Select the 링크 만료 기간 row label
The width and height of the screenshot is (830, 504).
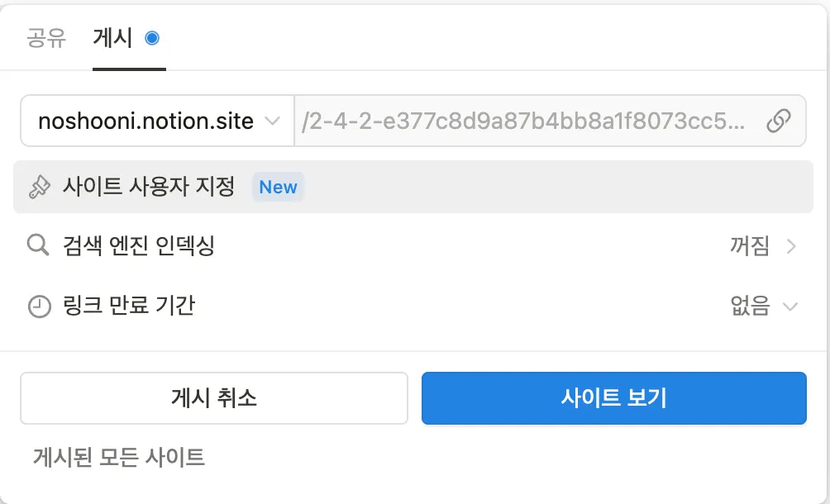tap(129, 306)
